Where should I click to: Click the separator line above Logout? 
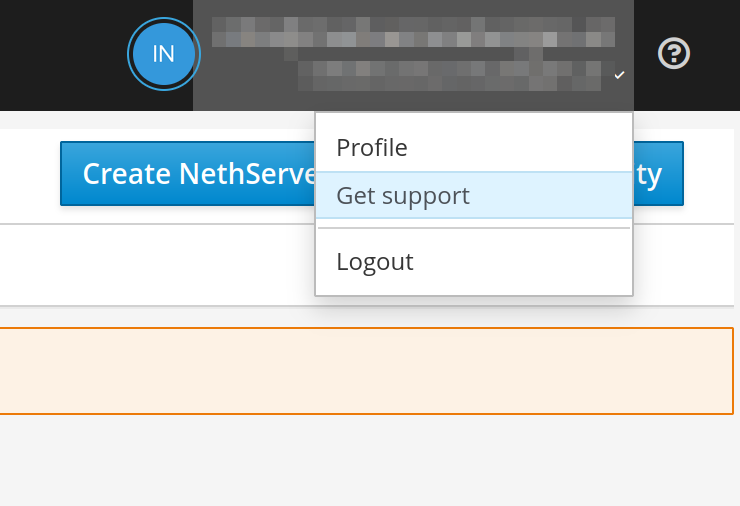(474, 229)
